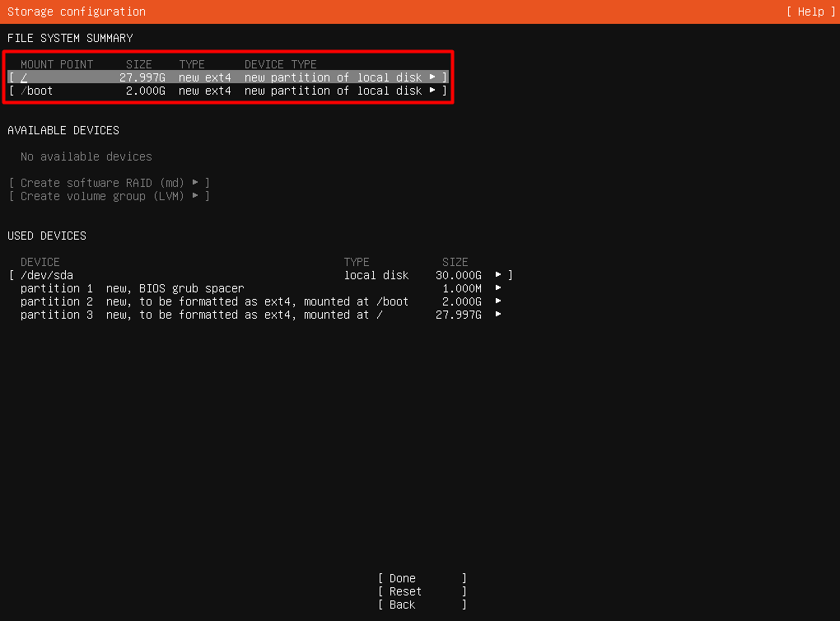Click the arrow next to the 27.997G used partition
The image size is (840, 621).
tap(498, 315)
